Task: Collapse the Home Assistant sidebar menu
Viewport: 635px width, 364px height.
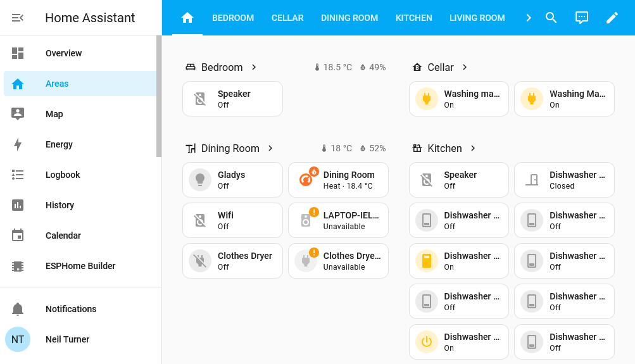Action: tap(18, 18)
